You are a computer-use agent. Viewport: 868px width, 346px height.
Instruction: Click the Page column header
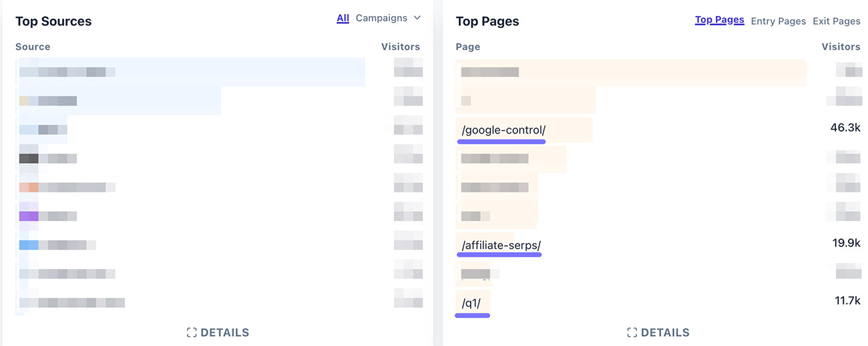(x=468, y=47)
